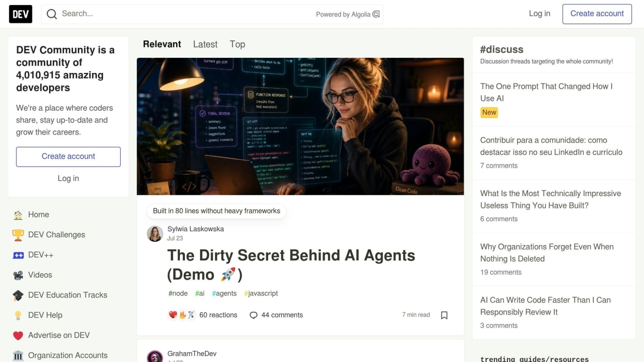Click the Videos camera icon
The height and width of the screenshot is (362, 644).
(18, 275)
